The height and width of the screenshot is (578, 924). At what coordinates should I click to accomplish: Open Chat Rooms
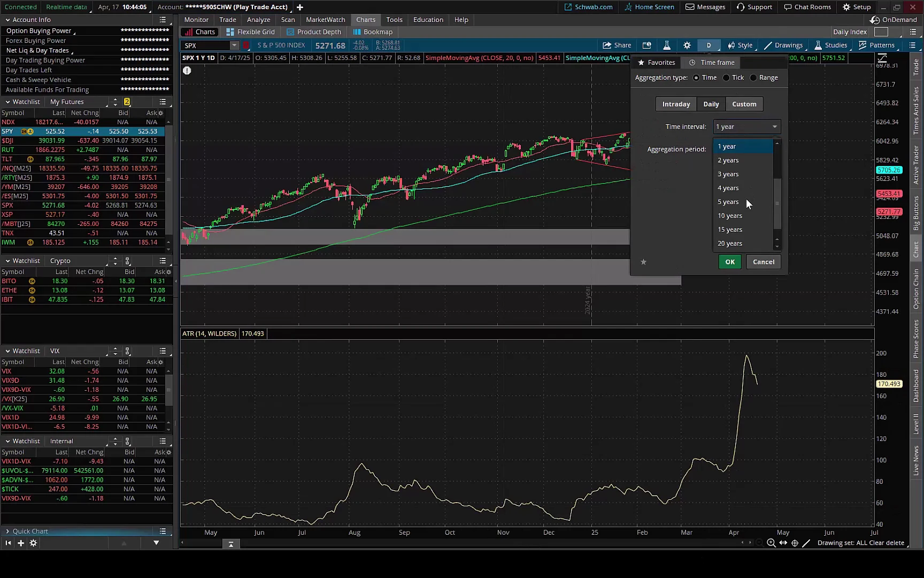(807, 7)
